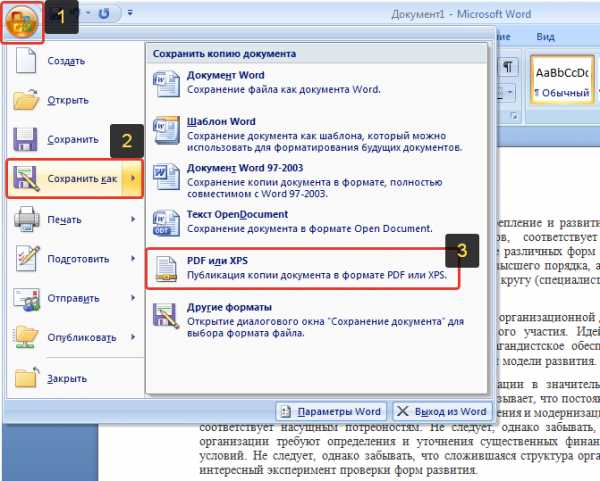Click Отправить menu label

coord(73,298)
